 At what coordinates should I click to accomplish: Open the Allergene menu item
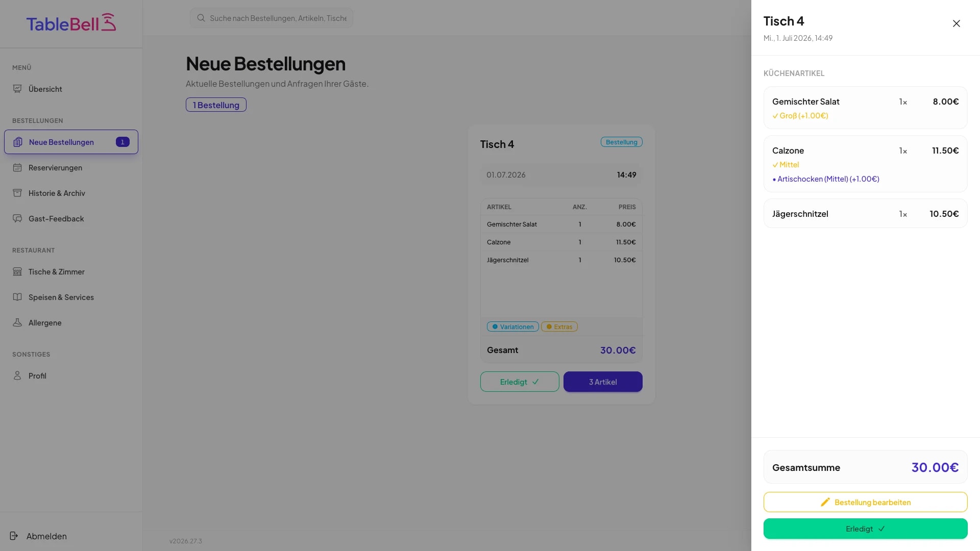click(x=71, y=322)
